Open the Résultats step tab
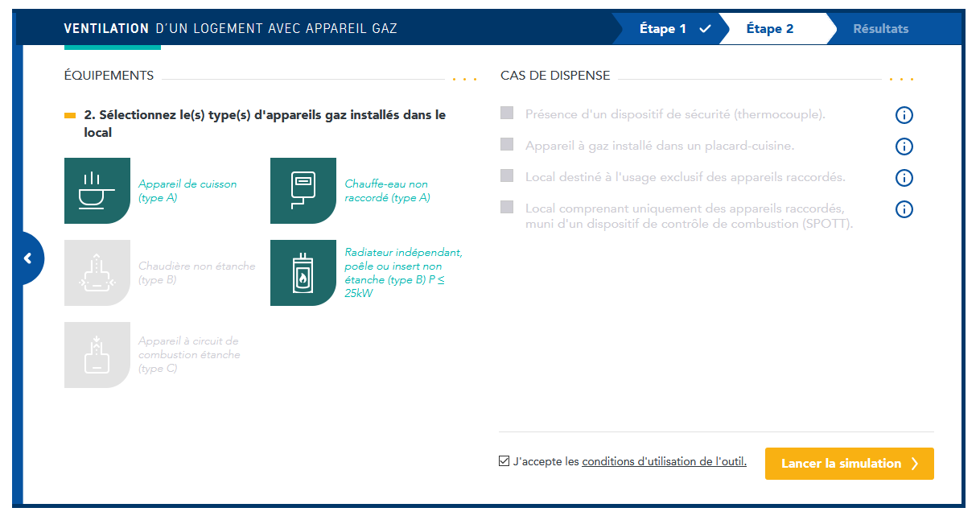The width and height of the screenshot is (980, 516). (x=880, y=29)
